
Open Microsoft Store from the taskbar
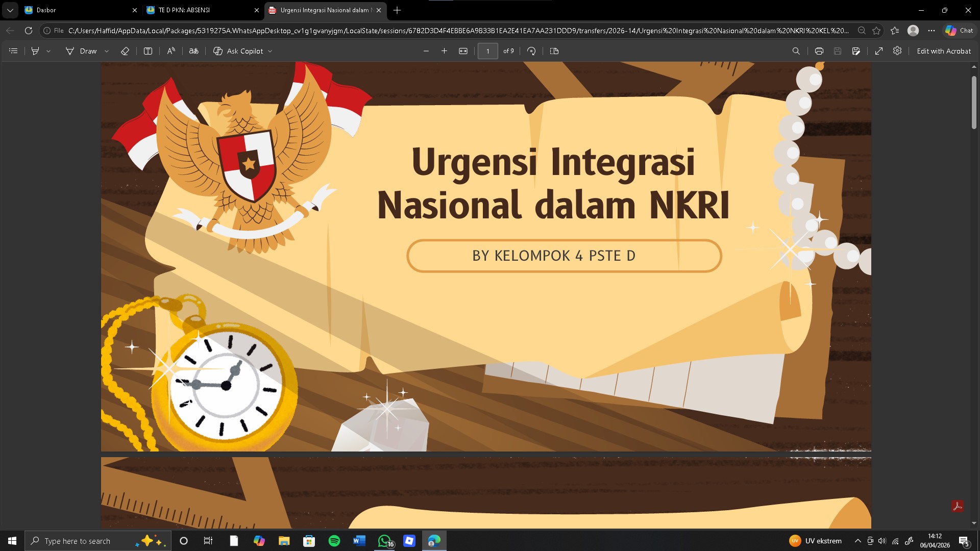click(309, 541)
